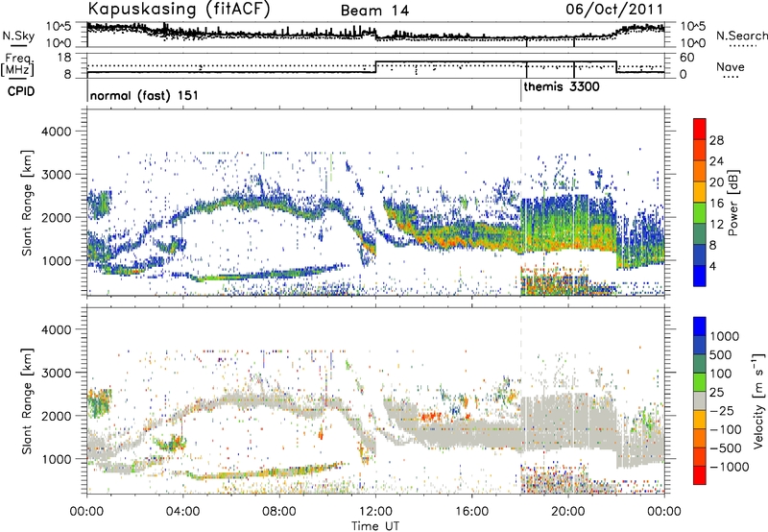Click the left '10^5' noise axis value
This screenshot has width=768, height=532.
59,26
